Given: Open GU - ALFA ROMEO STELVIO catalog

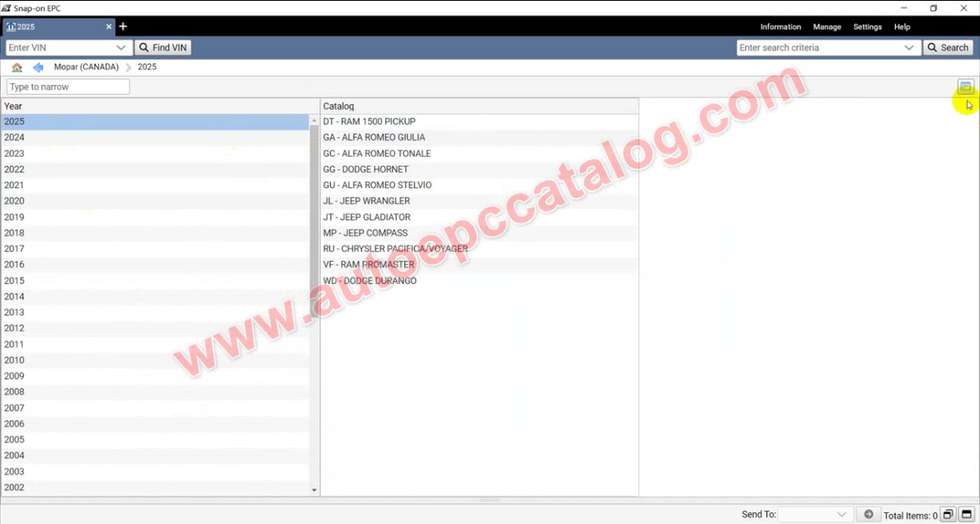Looking at the screenshot, I should (479, 185).
